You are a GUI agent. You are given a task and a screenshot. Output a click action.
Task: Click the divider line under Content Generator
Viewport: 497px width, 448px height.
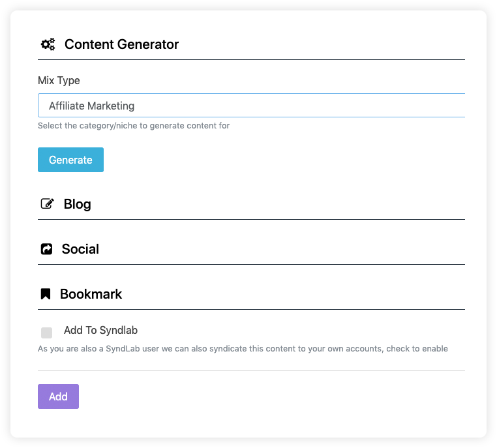coord(251,59)
